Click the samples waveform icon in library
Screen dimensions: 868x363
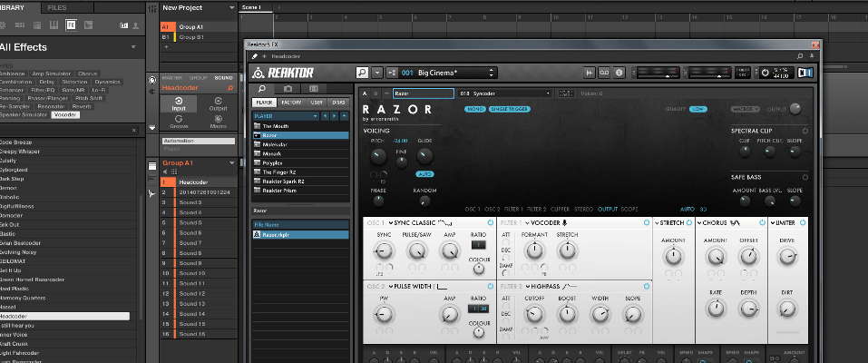(88, 25)
